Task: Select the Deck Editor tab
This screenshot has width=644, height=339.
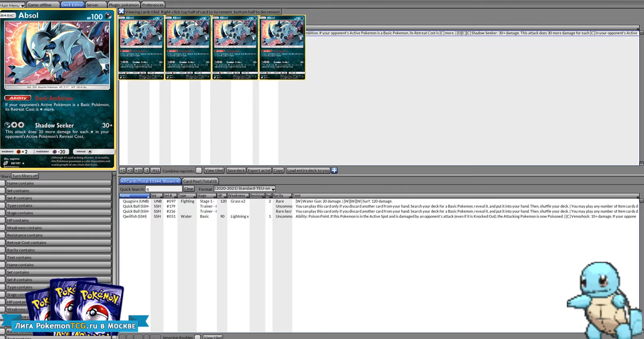Action: [72, 5]
